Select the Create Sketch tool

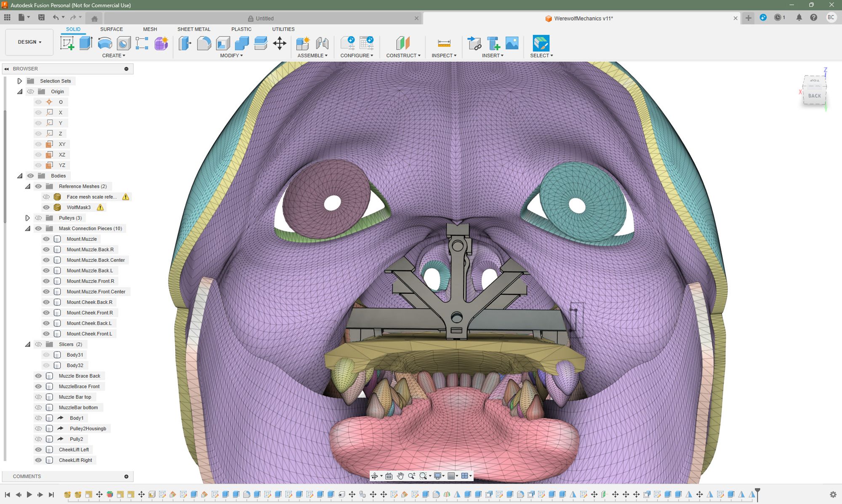[67, 43]
